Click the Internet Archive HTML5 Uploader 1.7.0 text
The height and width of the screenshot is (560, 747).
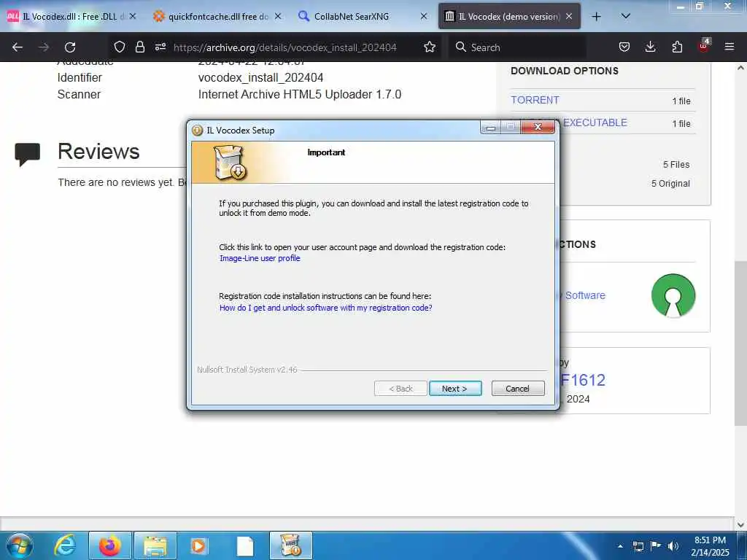300,94
